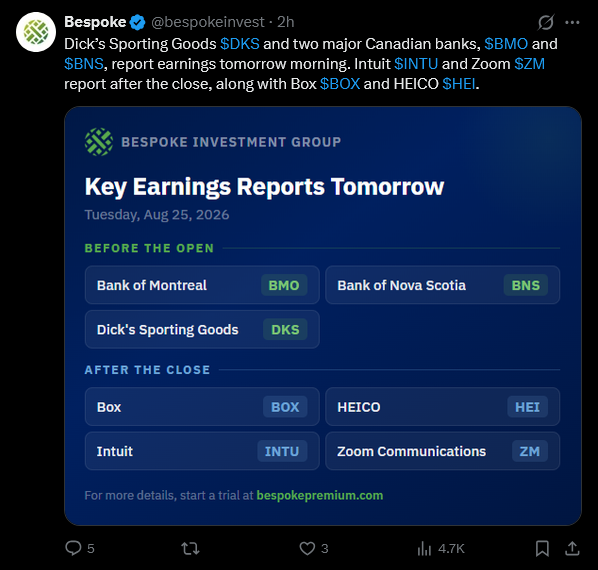Open the $INTU cashtag link
The width and height of the screenshot is (598, 570).
pos(416,64)
